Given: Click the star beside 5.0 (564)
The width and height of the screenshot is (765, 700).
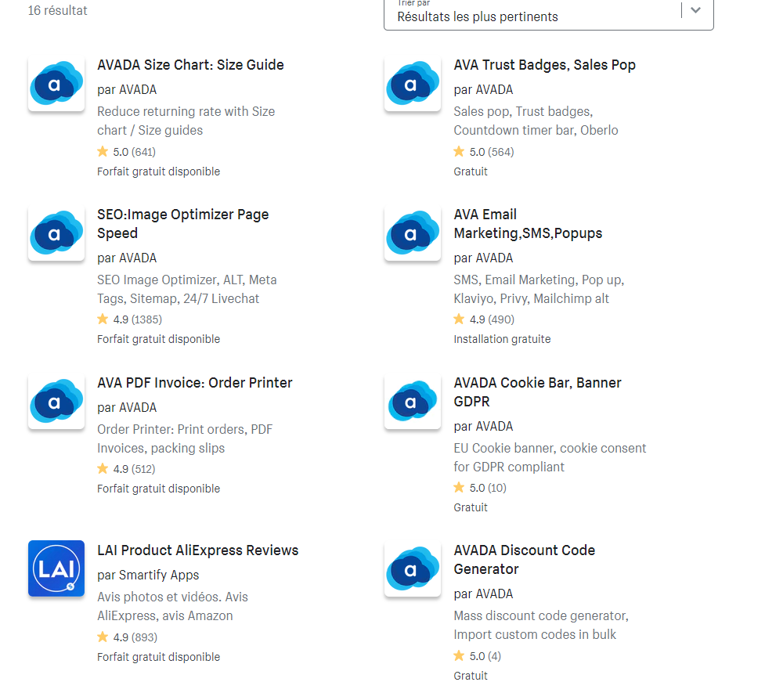Looking at the screenshot, I should point(459,151).
